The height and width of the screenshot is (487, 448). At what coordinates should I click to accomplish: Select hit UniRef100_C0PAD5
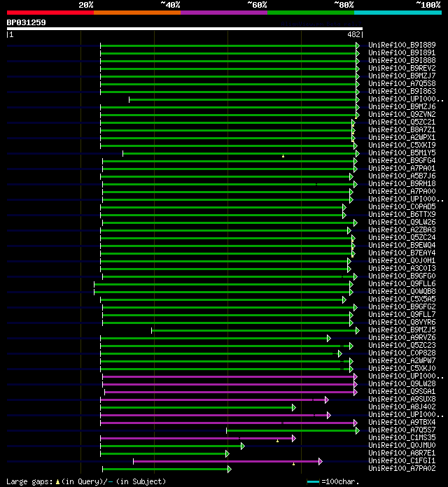pos(402,206)
